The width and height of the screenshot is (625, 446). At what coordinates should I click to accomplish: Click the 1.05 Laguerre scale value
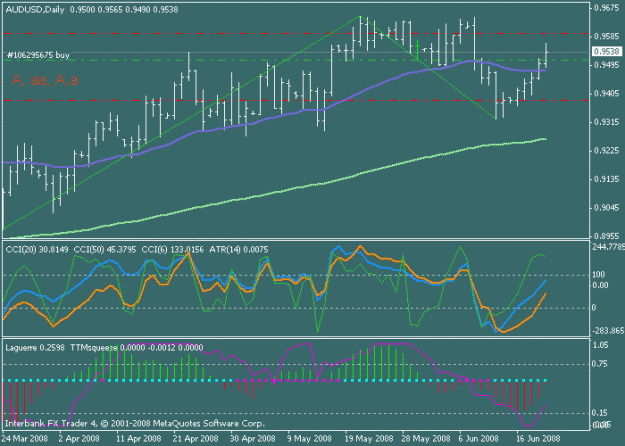click(601, 345)
